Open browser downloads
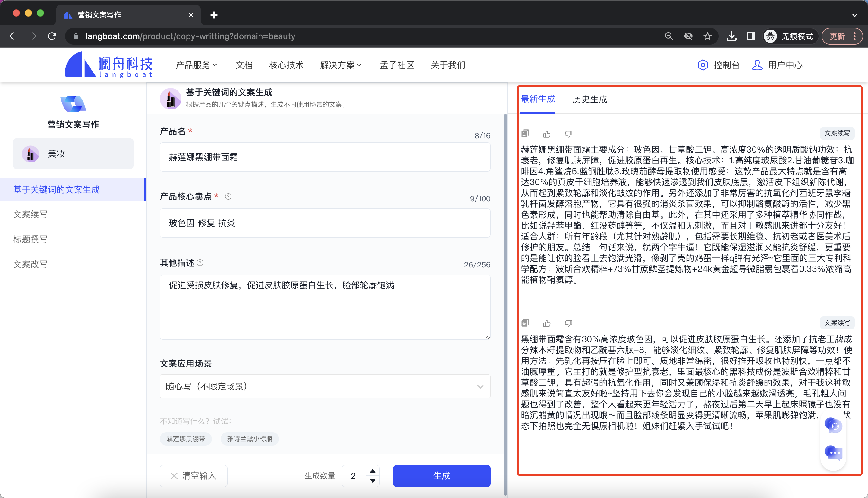The height and width of the screenshot is (498, 868). pyautogui.click(x=731, y=36)
